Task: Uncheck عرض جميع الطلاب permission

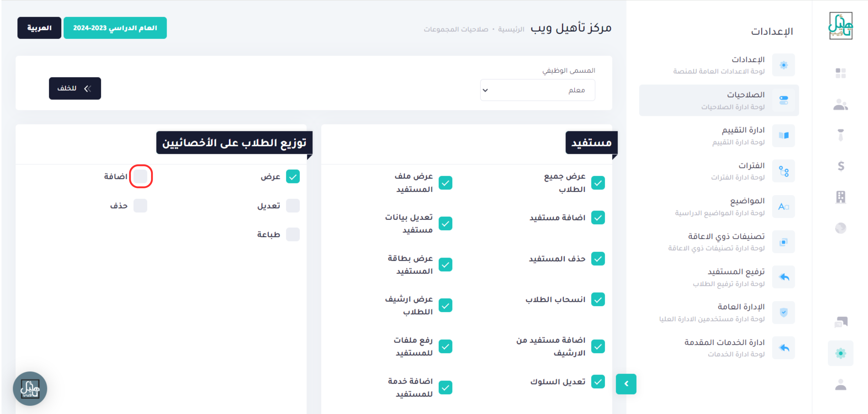Action: pos(598,183)
